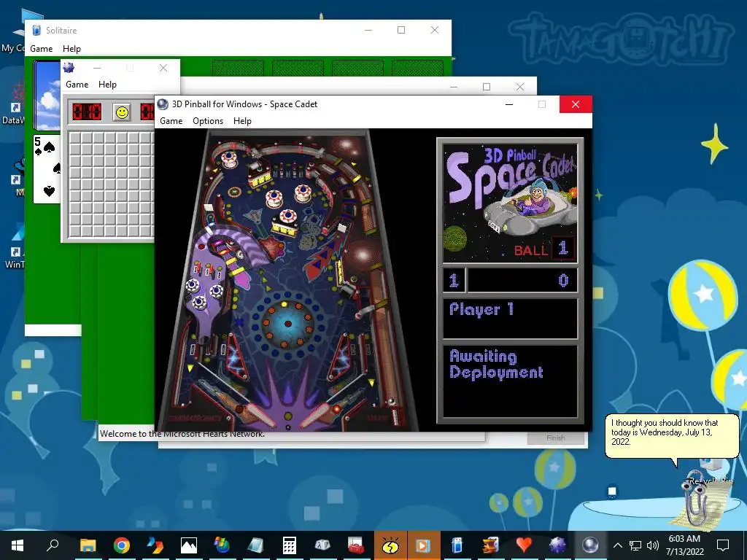Maximize the Solitaire window

(x=401, y=30)
